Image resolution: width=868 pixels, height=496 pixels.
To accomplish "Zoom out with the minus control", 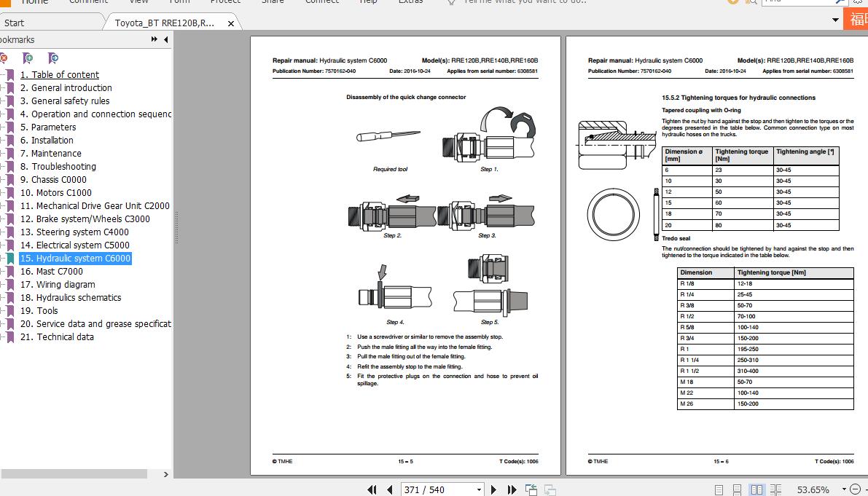I will point(854,489).
